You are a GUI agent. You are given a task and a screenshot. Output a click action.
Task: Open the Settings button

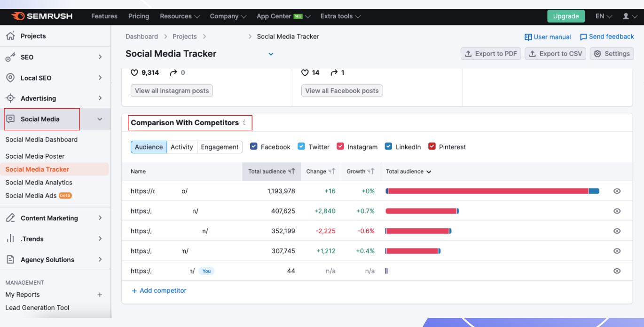click(612, 54)
